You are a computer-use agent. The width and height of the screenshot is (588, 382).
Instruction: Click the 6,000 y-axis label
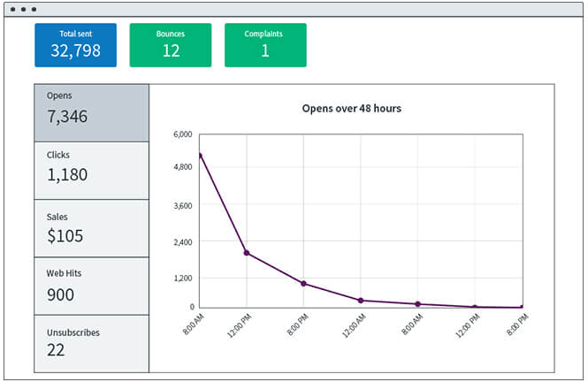point(183,134)
